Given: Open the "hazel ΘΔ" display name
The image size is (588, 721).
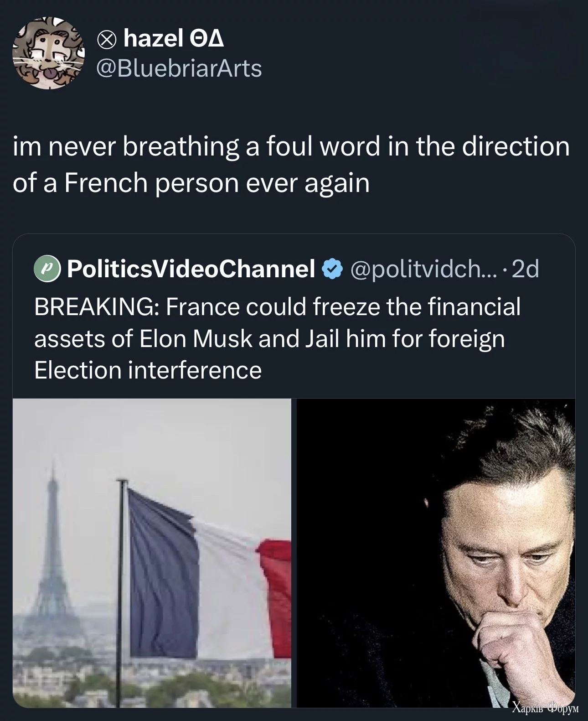Looking at the screenshot, I should (x=173, y=38).
